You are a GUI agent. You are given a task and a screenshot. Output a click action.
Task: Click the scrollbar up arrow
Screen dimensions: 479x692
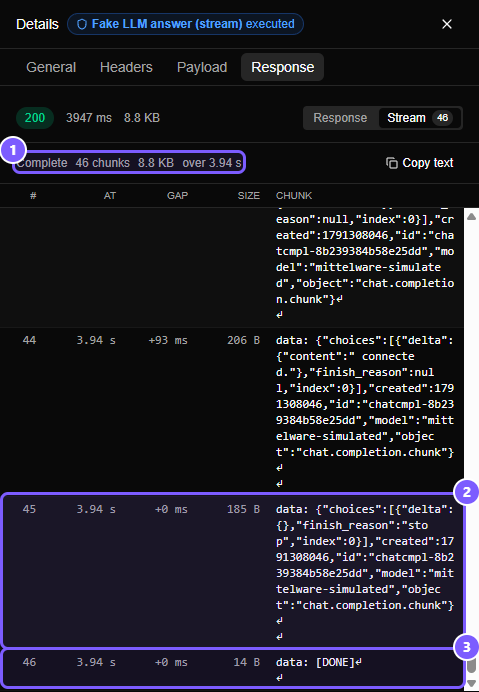[x=471, y=216]
